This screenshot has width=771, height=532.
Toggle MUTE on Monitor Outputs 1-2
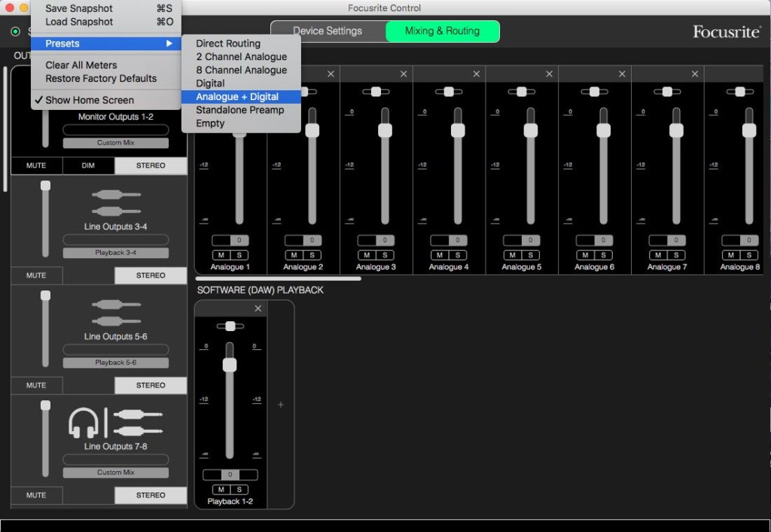point(36,166)
